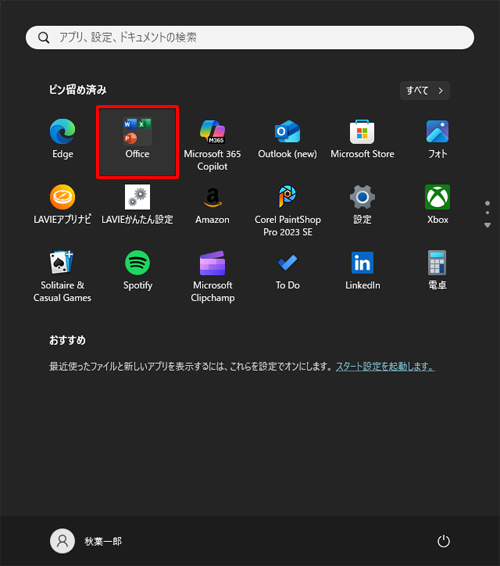
Task: Open the フォト photos app
Action: click(438, 140)
